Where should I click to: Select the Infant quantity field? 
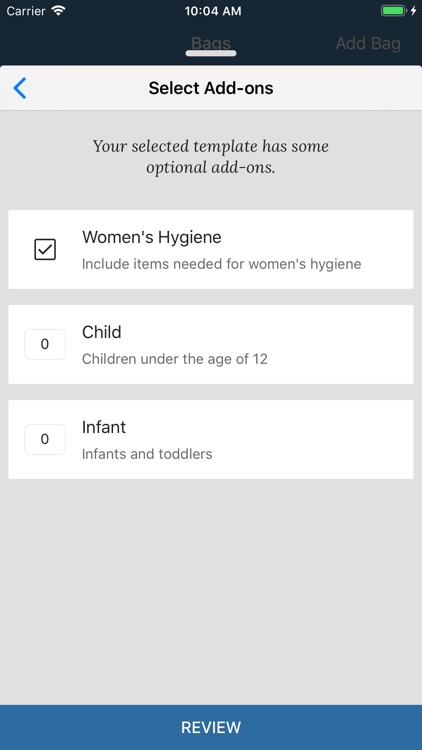click(x=45, y=439)
